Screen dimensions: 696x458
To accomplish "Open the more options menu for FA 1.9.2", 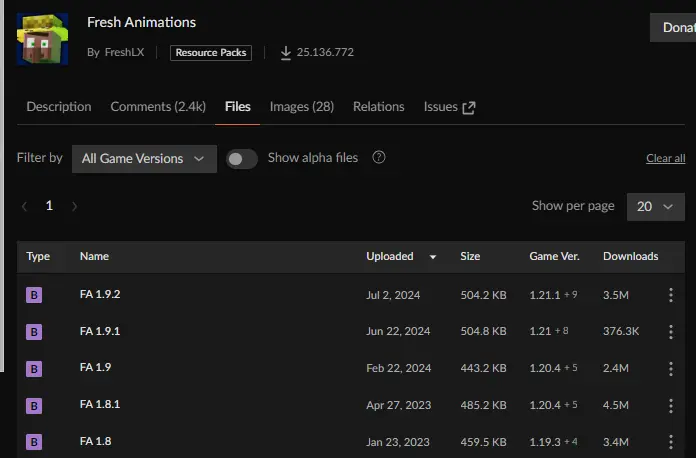I will [x=671, y=295].
